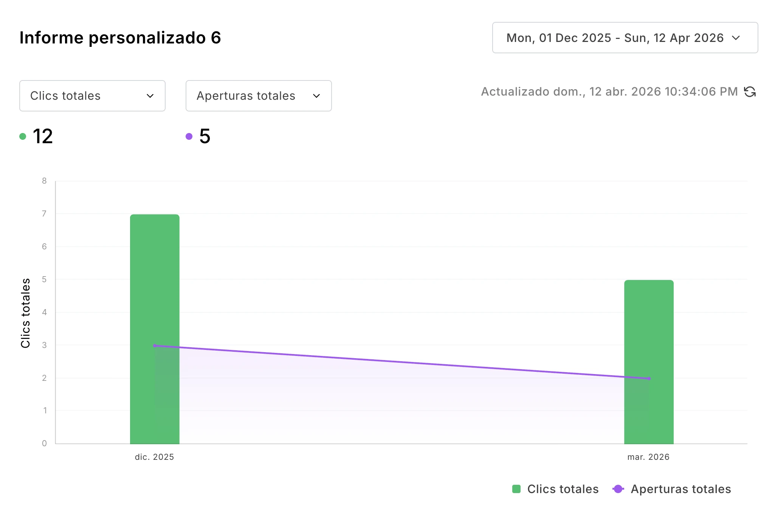Click the refresh/update data icon
Viewport: 775px width, 532px height.
click(x=750, y=91)
